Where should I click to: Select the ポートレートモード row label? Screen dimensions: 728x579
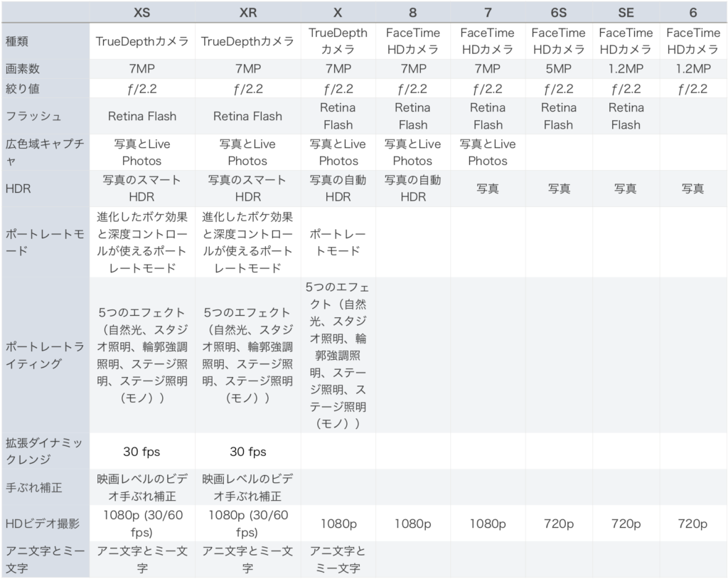click(45, 242)
